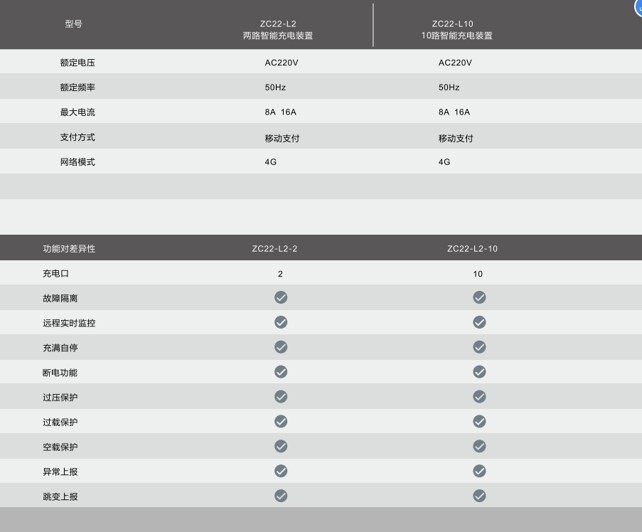The height and width of the screenshot is (532, 642).
Task: Click 空载保护 checkmark under ZC22-L2-10
Action: 479,446
